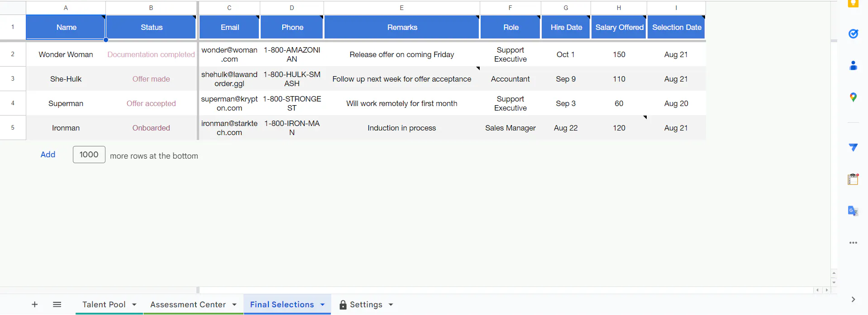This screenshot has height=315, width=868.
Task: Open Google Tasks side panel icon
Action: click(853, 34)
